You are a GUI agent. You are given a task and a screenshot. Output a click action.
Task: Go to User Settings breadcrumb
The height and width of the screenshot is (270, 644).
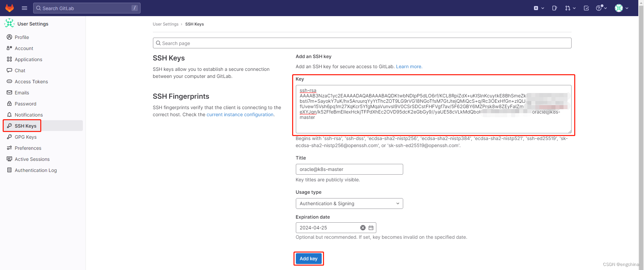pos(166,24)
